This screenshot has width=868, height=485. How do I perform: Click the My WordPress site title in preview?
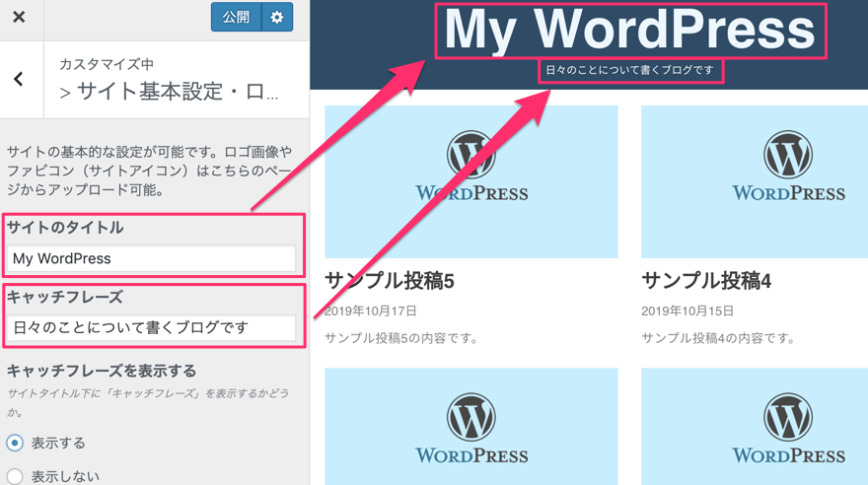(x=630, y=31)
